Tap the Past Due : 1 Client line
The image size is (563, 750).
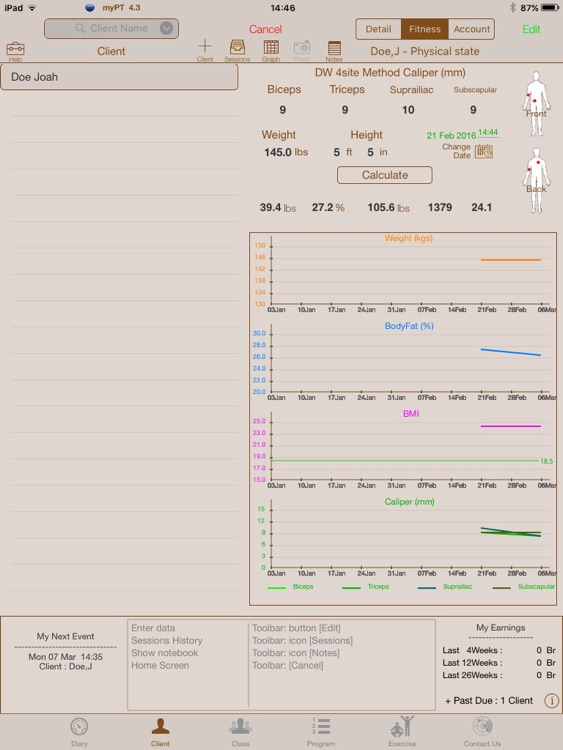(x=488, y=701)
